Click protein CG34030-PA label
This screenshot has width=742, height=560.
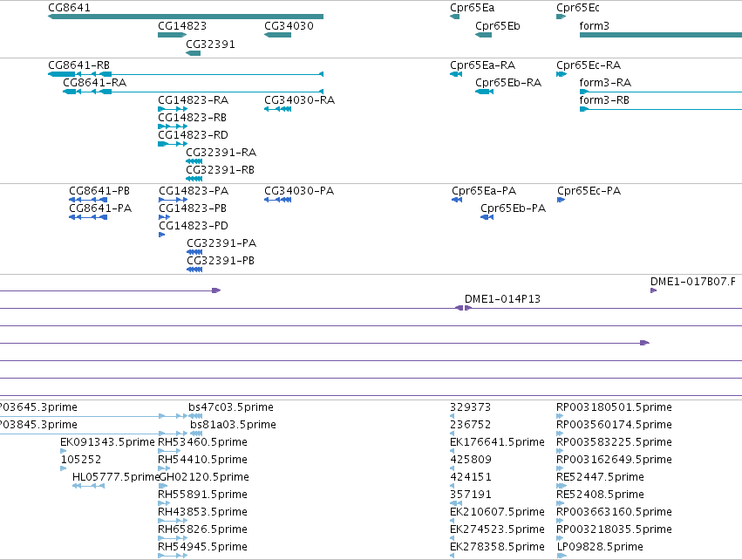tap(299, 191)
